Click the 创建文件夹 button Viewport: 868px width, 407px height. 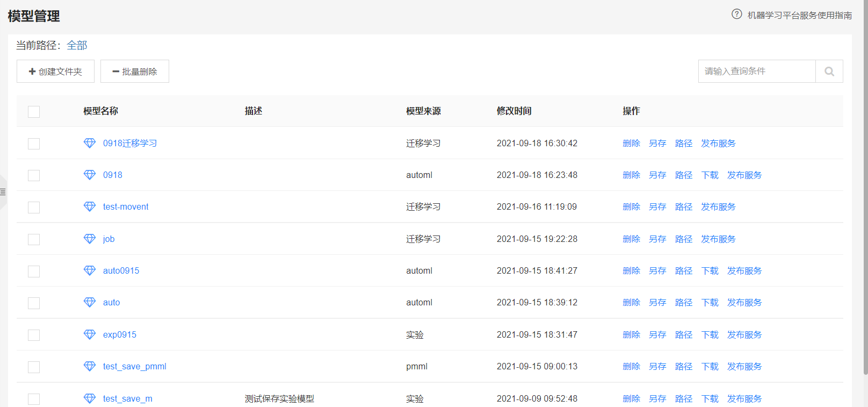55,72
